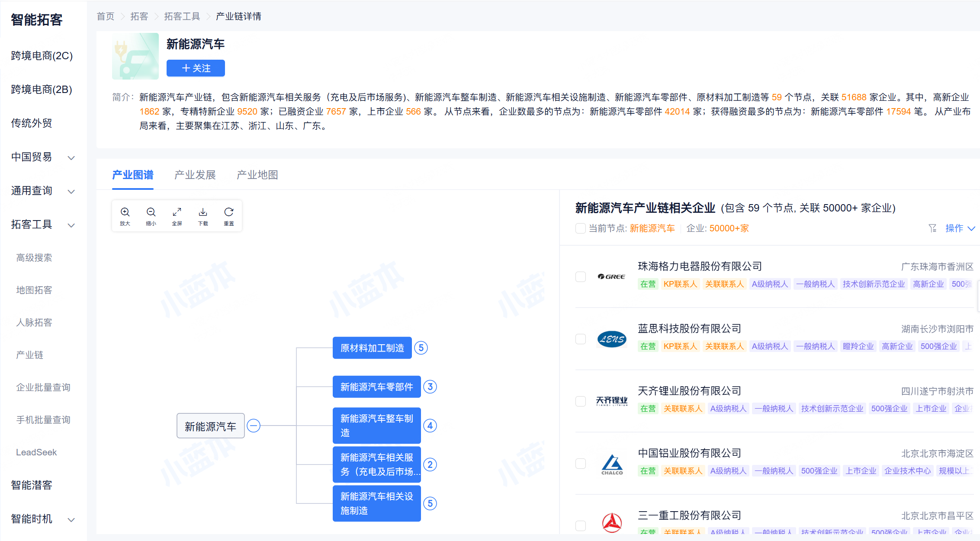The height and width of the screenshot is (541, 980).
Task: Tick checkbox for 珠海格力电器股份有限公司
Action: pyautogui.click(x=581, y=277)
